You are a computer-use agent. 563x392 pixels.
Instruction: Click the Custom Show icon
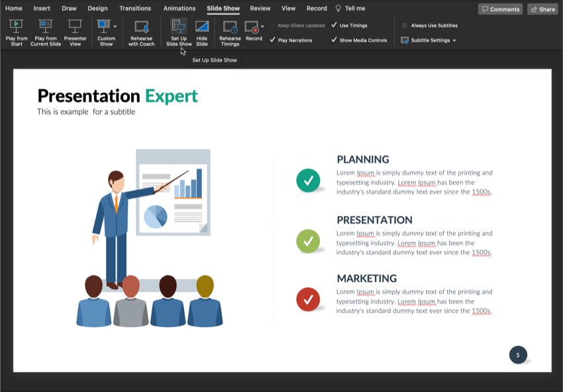tap(104, 26)
